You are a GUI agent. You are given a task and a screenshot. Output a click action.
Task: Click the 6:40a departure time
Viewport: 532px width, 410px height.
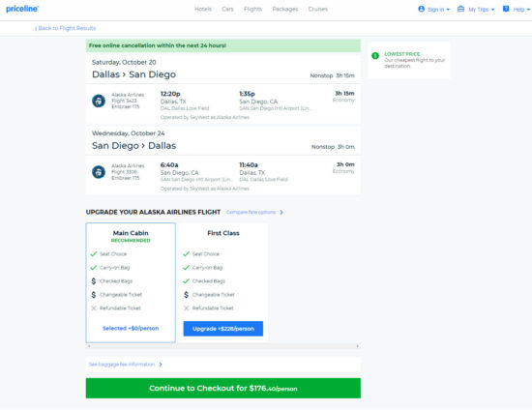click(x=169, y=164)
